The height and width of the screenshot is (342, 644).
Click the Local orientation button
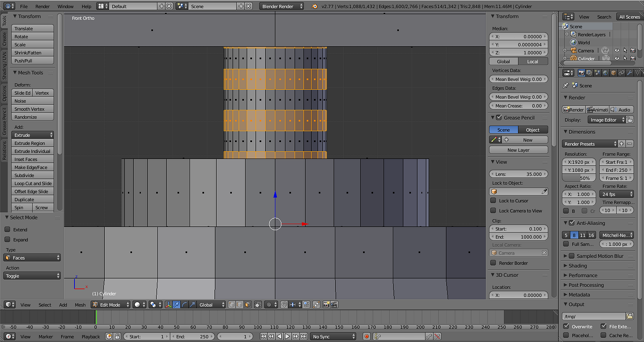click(533, 62)
